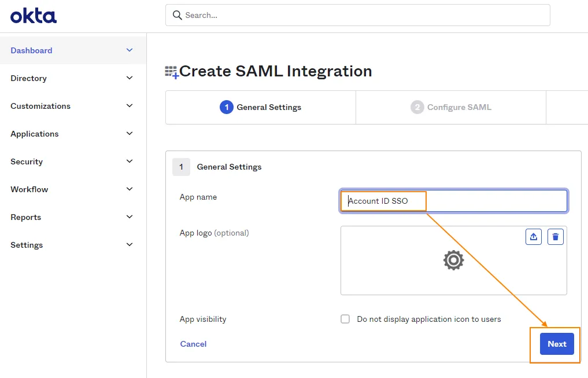Click the Cancel link
Screen dimensions: 588x378
coord(193,344)
